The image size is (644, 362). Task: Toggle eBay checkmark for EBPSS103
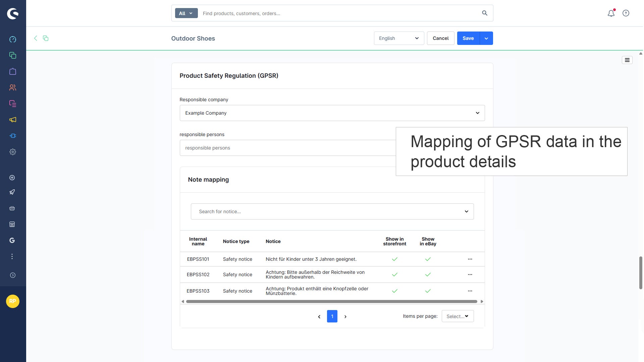[x=428, y=291]
